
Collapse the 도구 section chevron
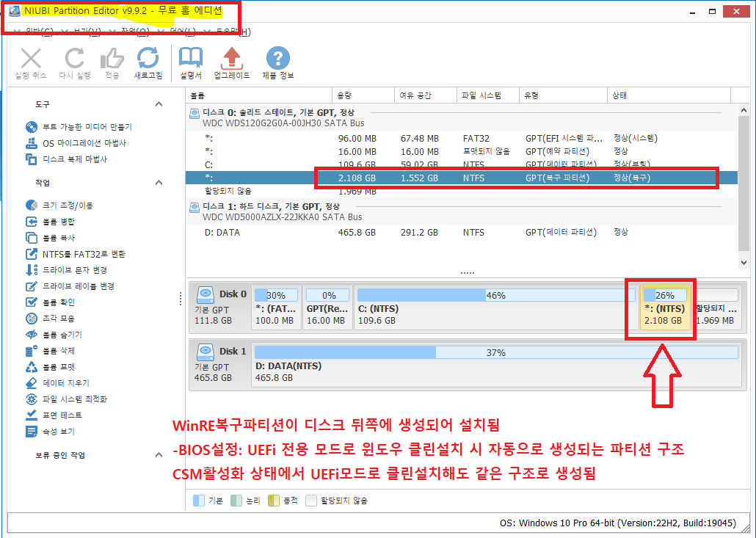click(159, 104)
